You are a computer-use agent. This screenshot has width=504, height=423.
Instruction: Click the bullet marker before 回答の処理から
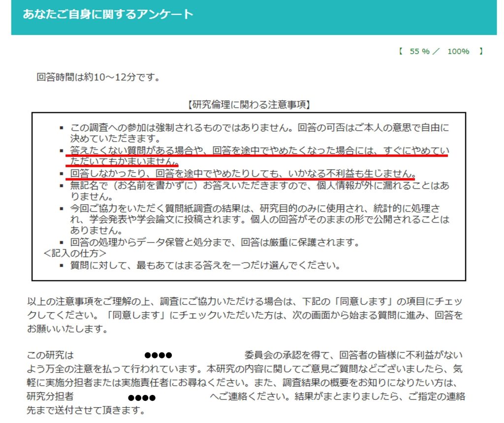(62, 242)
